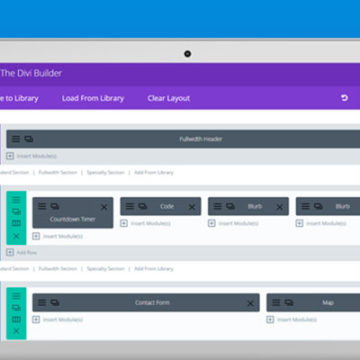The height and width of the screenshot is (360, 360).
Task: Insert Module(s) below Fullwidth Header
Action: [x=32, y=156]
